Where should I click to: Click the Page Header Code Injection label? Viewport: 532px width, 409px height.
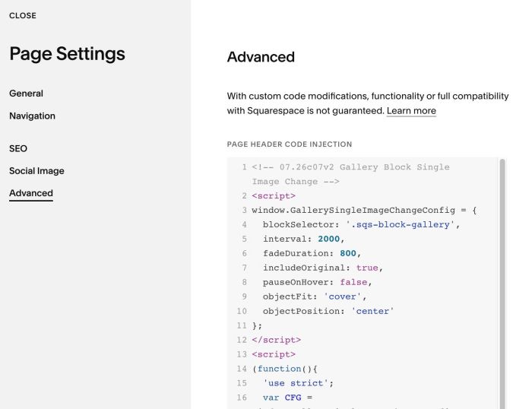coord(290,144)
